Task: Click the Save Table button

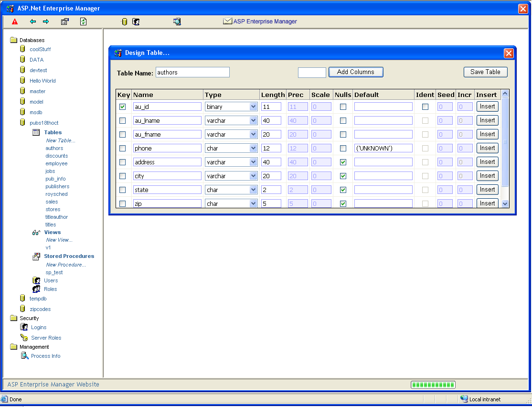Action: (x=486, y=72)
